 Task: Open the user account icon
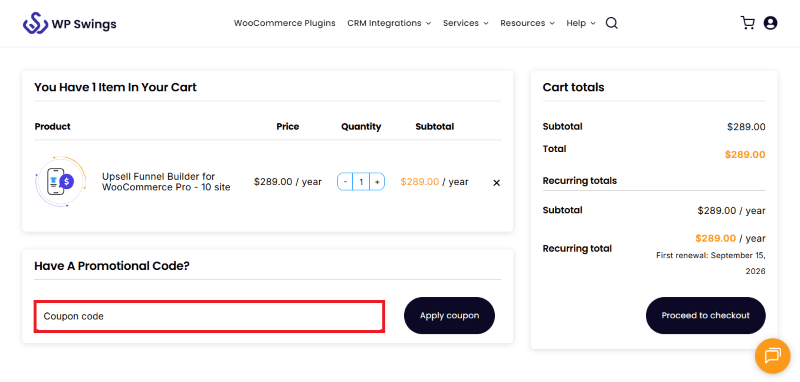pos(770,23)
